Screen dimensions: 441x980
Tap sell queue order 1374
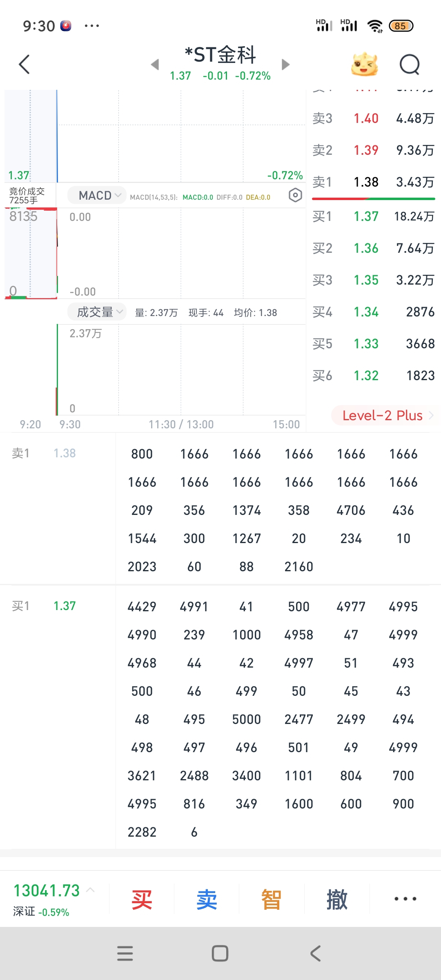point(247,510)
